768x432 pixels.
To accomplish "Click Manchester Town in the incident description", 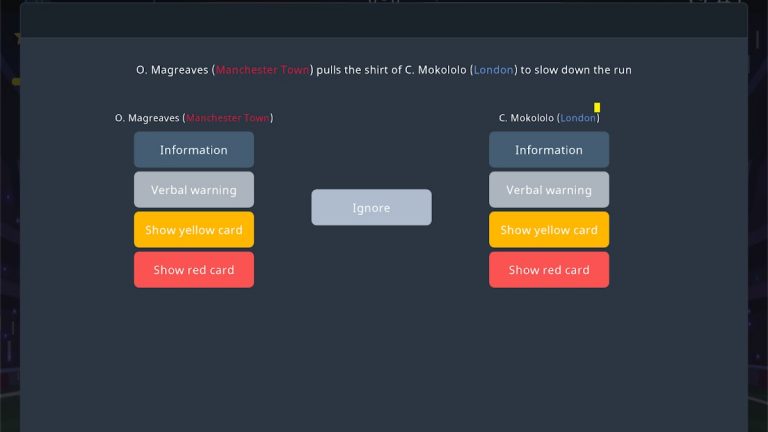I will tap(263, 70).
